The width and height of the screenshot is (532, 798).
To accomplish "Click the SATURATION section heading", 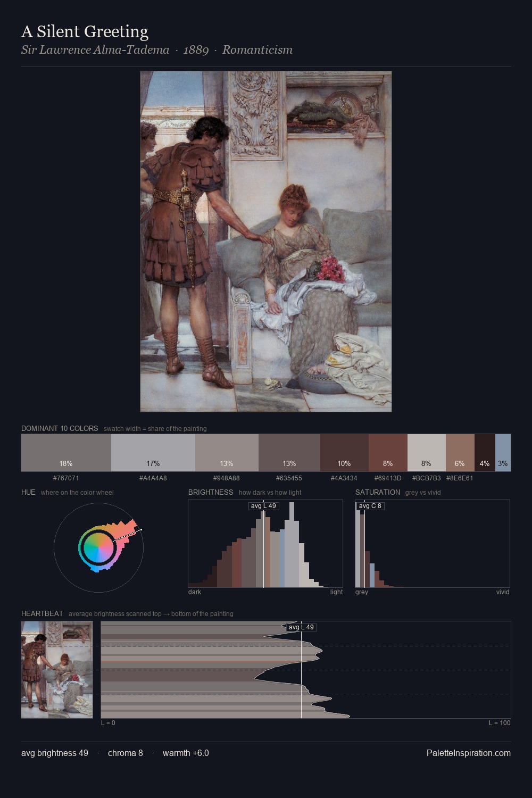I will pos(378,492).
